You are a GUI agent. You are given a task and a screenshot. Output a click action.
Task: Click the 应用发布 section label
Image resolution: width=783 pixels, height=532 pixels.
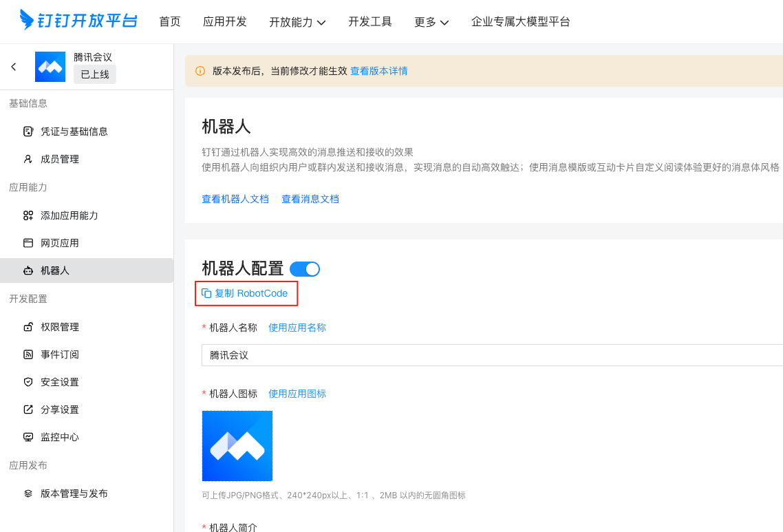(28, 465)
